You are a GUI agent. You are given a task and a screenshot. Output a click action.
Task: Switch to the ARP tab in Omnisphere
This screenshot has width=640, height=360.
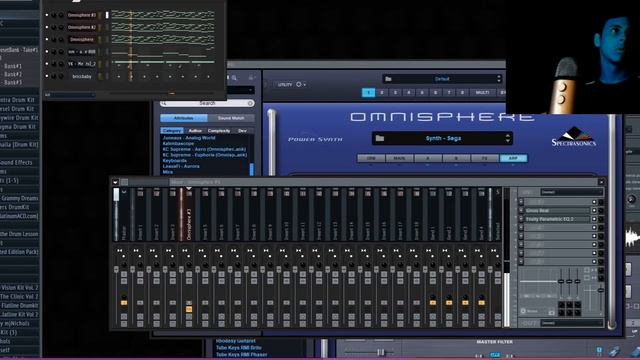(x=513, y=158)
